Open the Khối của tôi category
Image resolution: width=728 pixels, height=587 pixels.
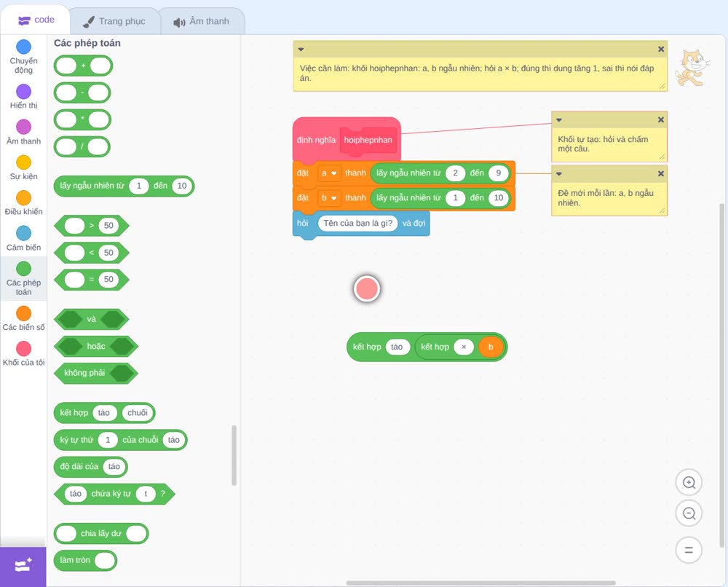(23, 354)
